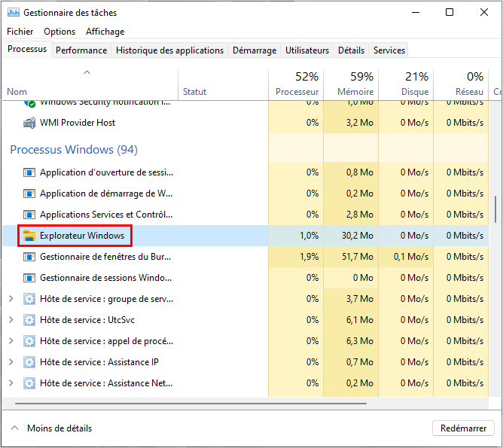
Task: Click the Explorateur Windows folder icon
Action: click(29, 236)
